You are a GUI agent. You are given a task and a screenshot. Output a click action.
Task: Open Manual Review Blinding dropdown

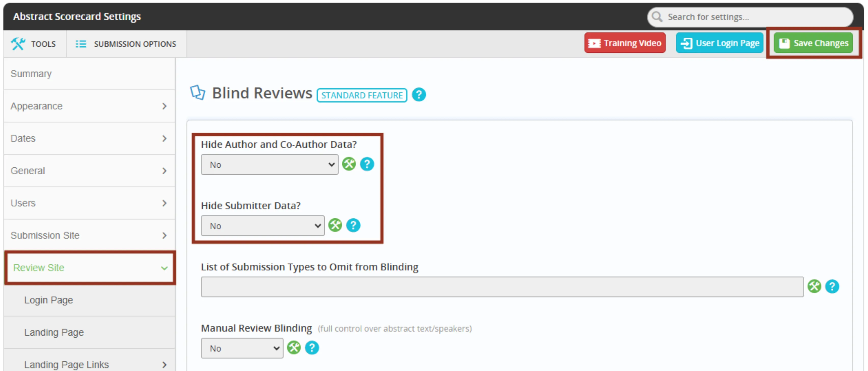[242, 348]
